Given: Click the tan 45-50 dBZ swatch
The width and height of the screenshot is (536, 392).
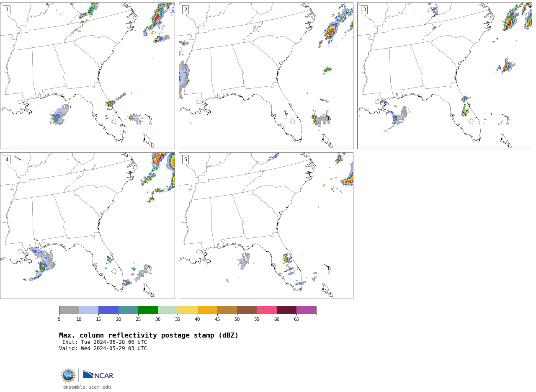Looking at the screenshot, I should coord(227,310).
